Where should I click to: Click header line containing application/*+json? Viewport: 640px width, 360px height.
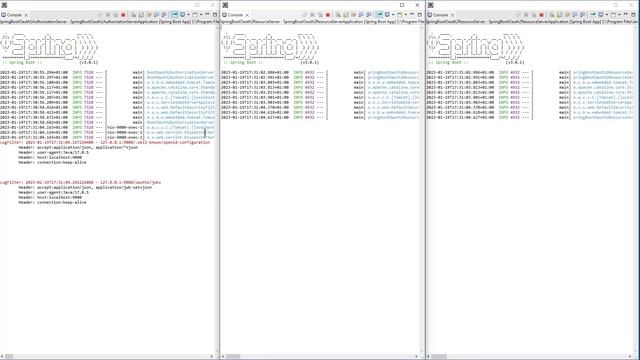pos(78,147)
